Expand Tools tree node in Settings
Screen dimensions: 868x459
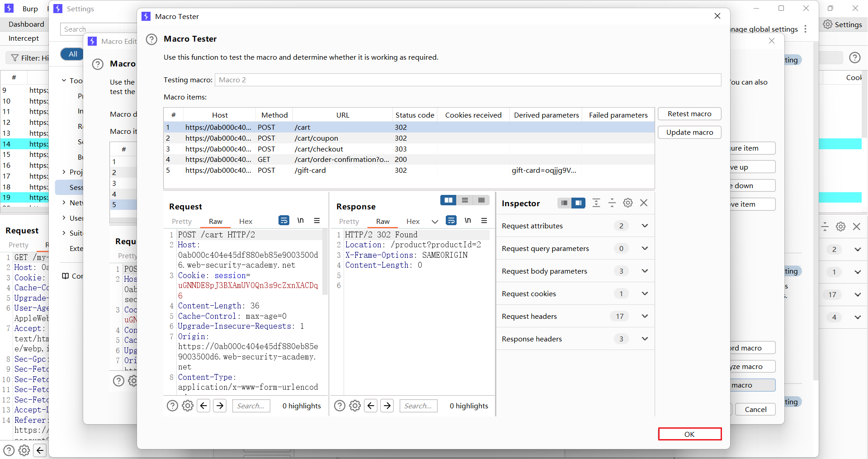(x=64, y=80)
